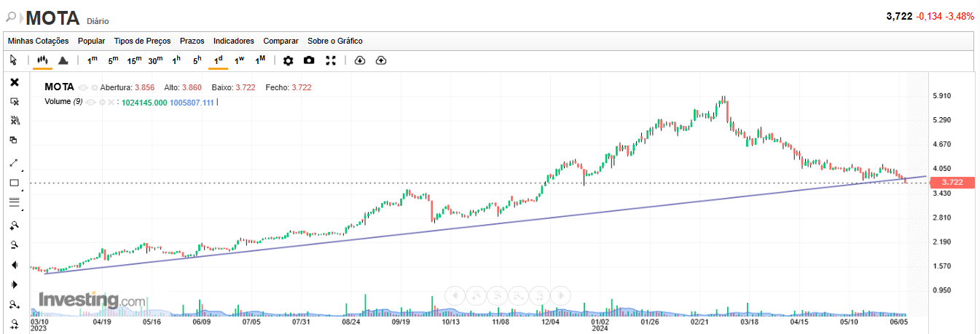Select the trend line drawing tool

(14, 163)
